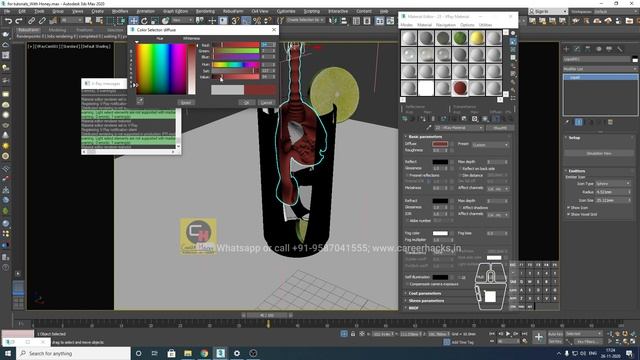The height and width of the screenshot is (360, 640).
Task: Click the Select and Link chain icon
Action: click(31, 20)
